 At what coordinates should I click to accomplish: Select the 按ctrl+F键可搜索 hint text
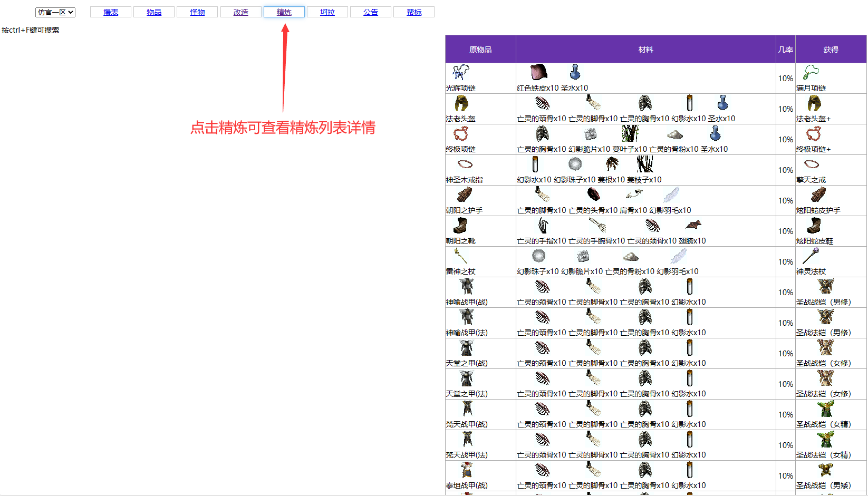[31, 30]
